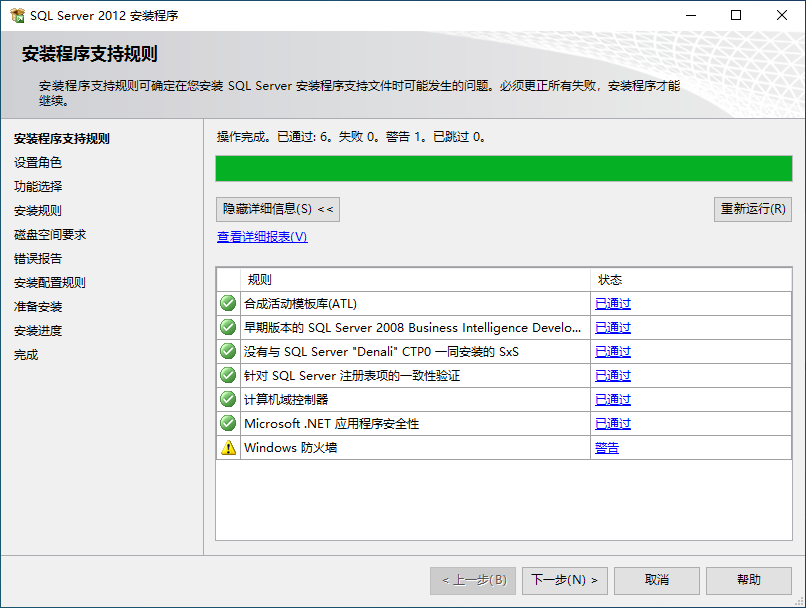This screenshot has width=806, height=608.
Task: Click the passed icon beside SQL Server 2008 Business Intelligence row
Action: click(x=228, y=327)
